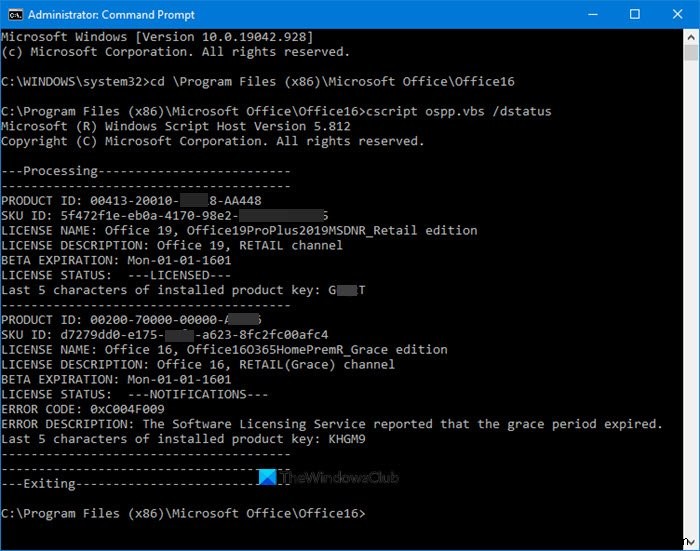Click the RETAIL(Grace) channel description line
700x551 pixels.
pos(198,365)
